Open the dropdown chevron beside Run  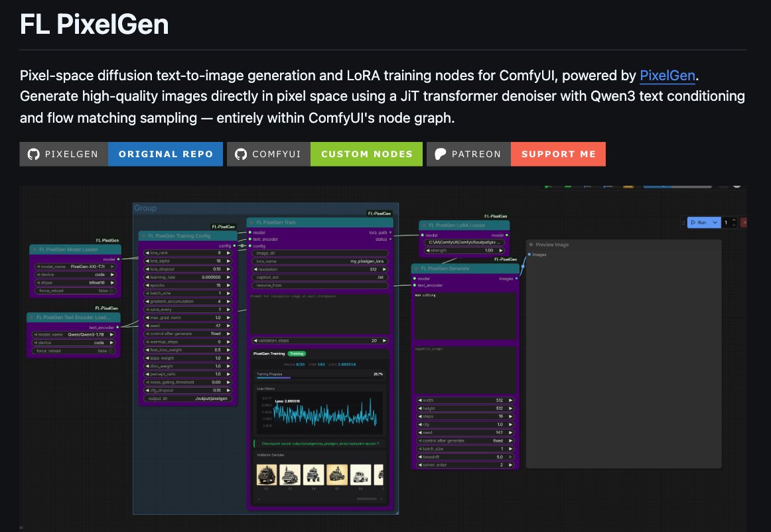tap(715, 222)
